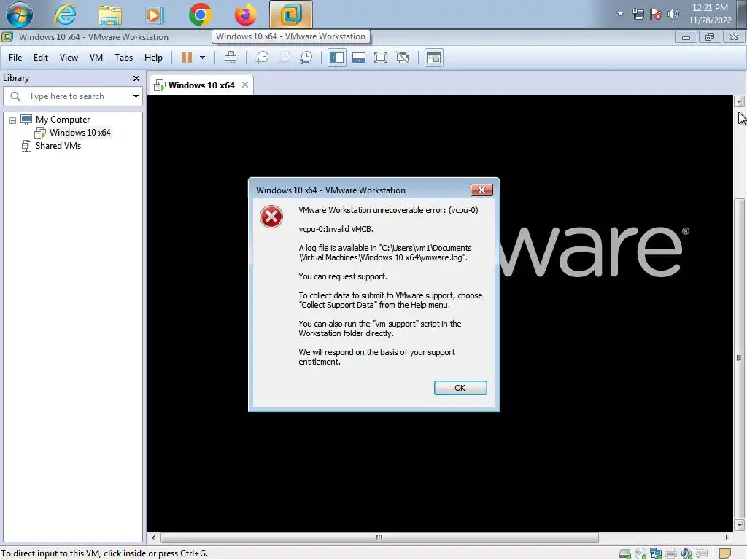
Task: Click the horizontal scrollbar right arrow
Action: tap(727, 537)
